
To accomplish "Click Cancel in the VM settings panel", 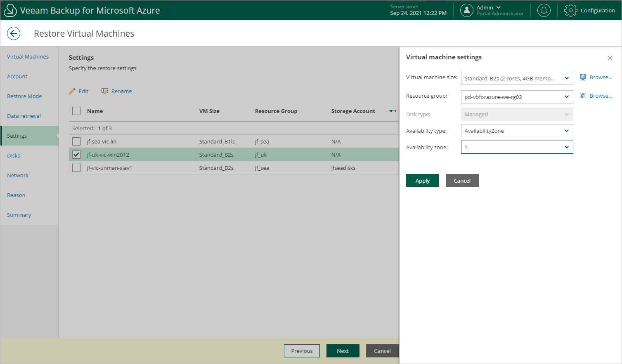I will pyautogui.click(x=462, y=181).
